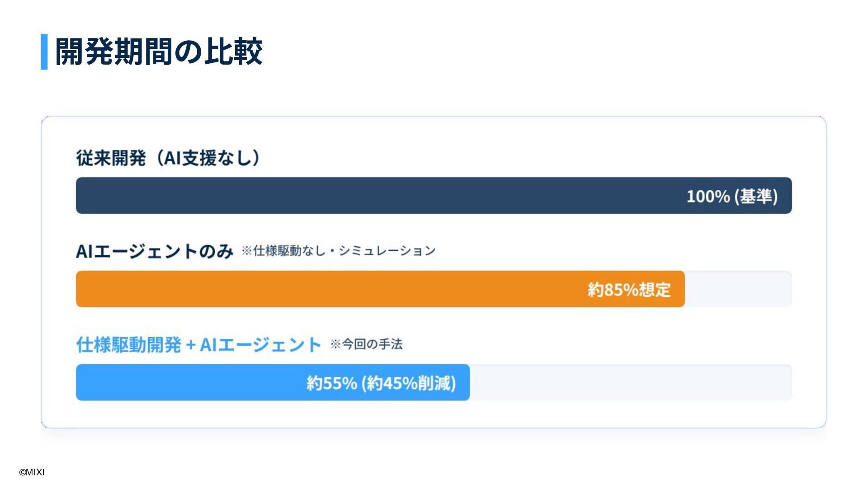
Task: Click AIエージェント in the blue heading
Action: point(260,345)
